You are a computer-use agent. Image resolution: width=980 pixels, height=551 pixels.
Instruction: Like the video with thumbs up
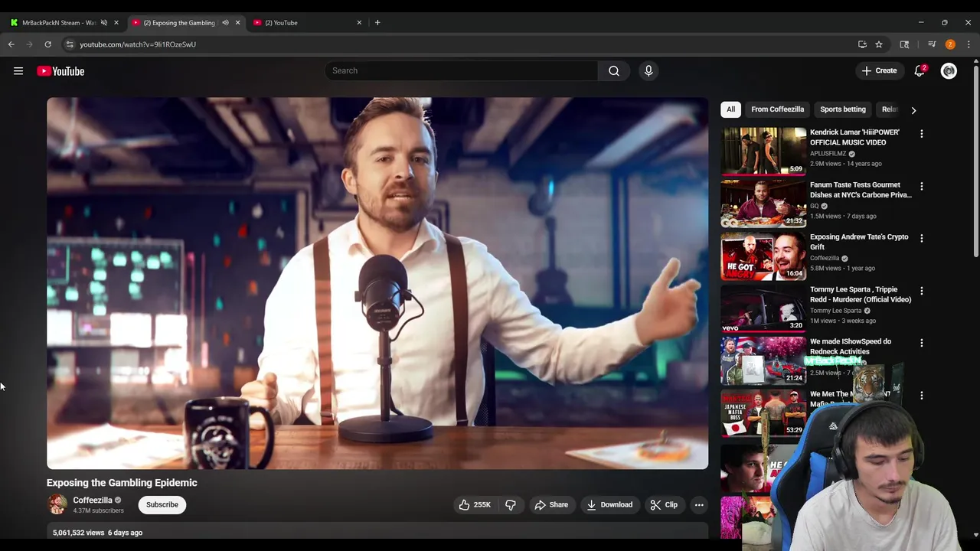475,504
